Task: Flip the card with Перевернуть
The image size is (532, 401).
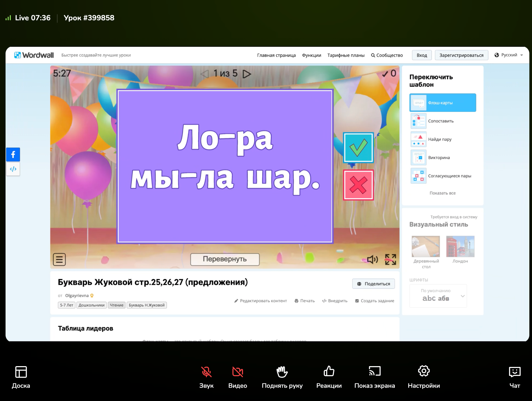Action: point(225,259)
